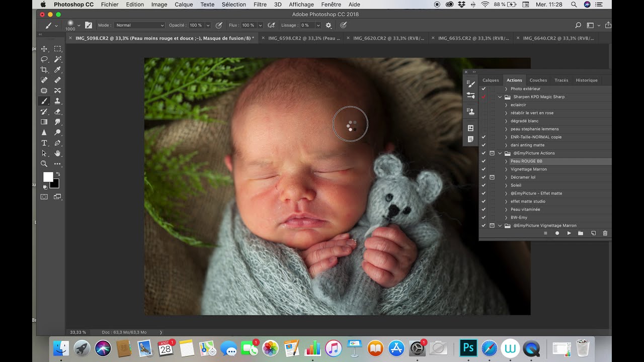Open the Sélection menu
The height and width of the screenshot is (362, 644).
[x=234, y=5]
